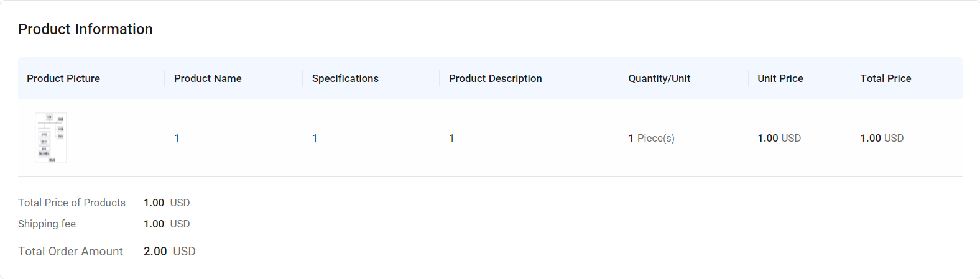Click the row's total price 1.00 USD cell
Image resolution: width=980 pixels, height=279 pixels.
tap(882, 138)
